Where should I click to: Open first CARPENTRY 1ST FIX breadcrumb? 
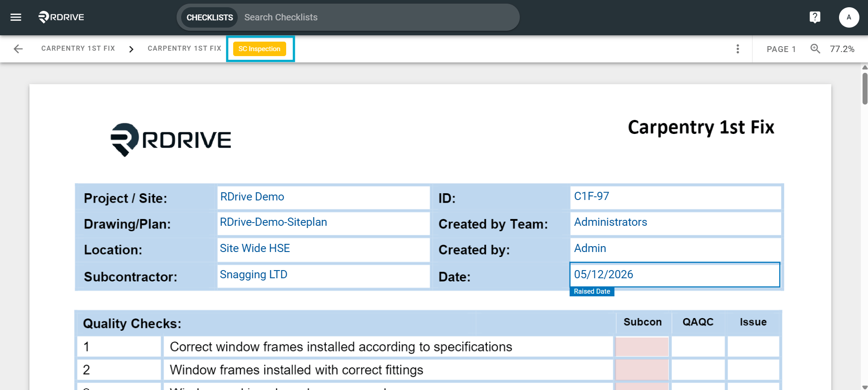coord(78,48)
